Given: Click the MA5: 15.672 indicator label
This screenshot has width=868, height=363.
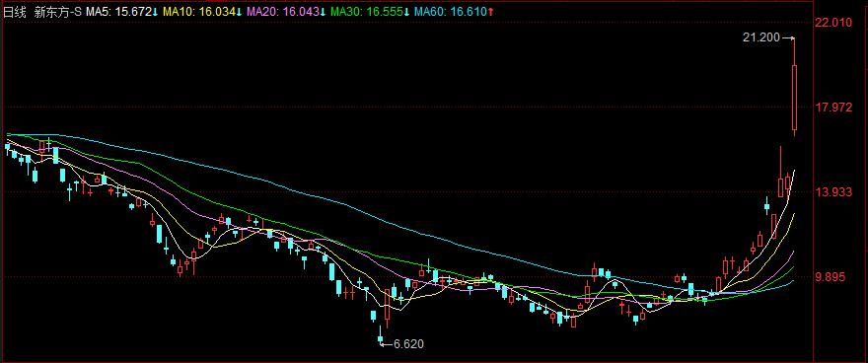Looking at the screenshot, I should click(x=118, y=12).
